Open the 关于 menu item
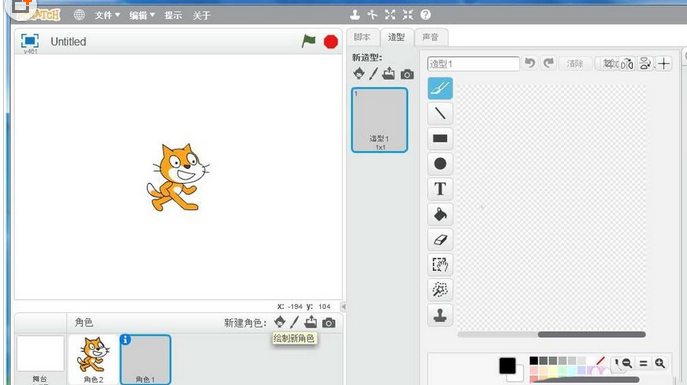Image resolution: width=687 pixels, height=385 pixels. (x=202, y=15)
